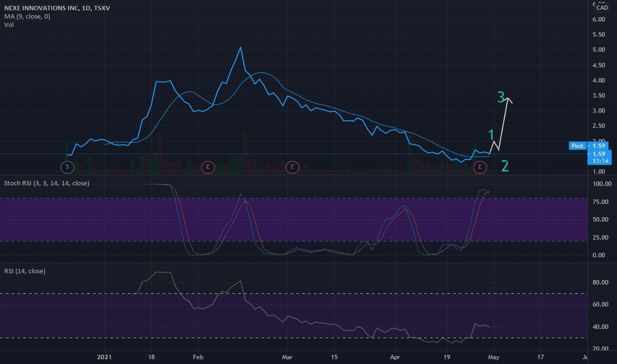Click the Mar label on time axis
This screenshot has height=364, width=617.
pos(287,357)
